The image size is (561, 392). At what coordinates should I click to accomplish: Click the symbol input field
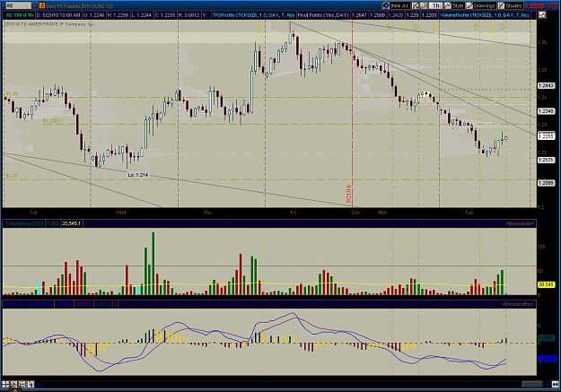[18, 5]
